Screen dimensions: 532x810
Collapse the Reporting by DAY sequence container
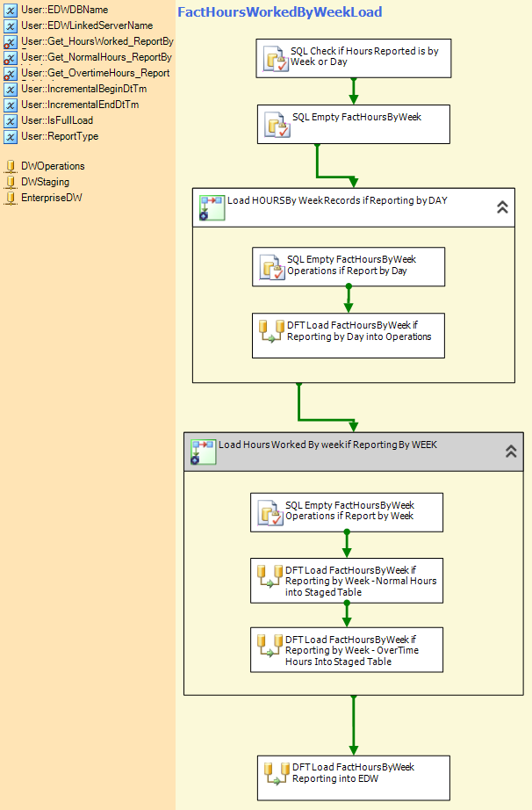tap(502, 207)
